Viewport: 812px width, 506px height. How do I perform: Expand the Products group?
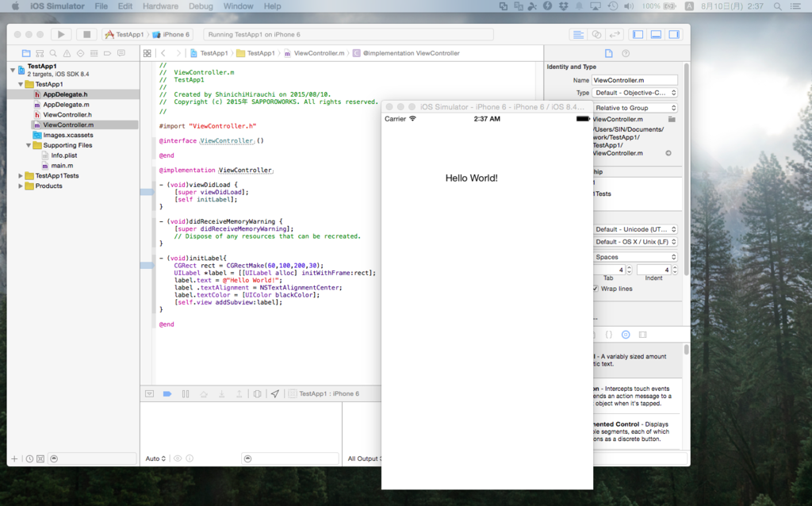pos(21,186)
